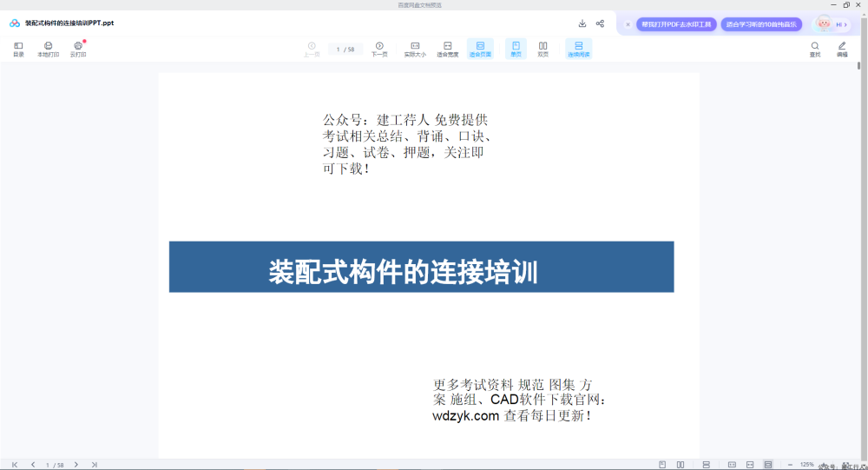This screenshot has height=470, width=868.
Task: Select single page icon in the status bar
Action: [662, 465]
